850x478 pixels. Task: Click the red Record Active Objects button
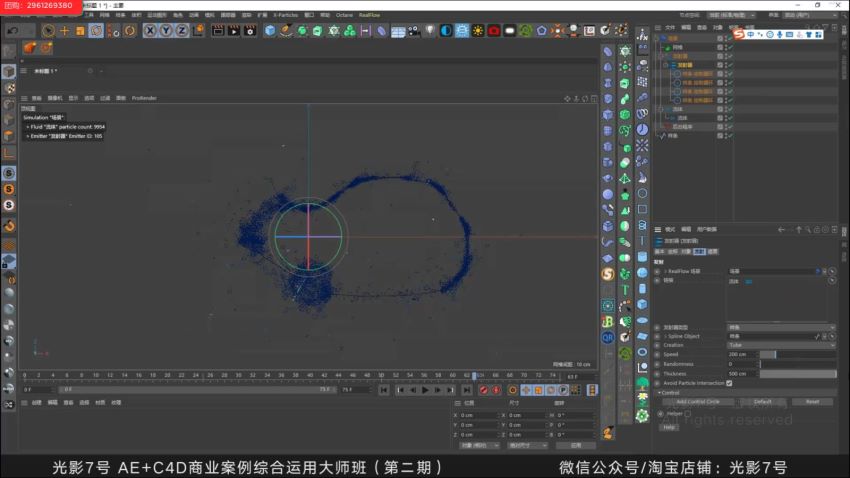(484, 390)
